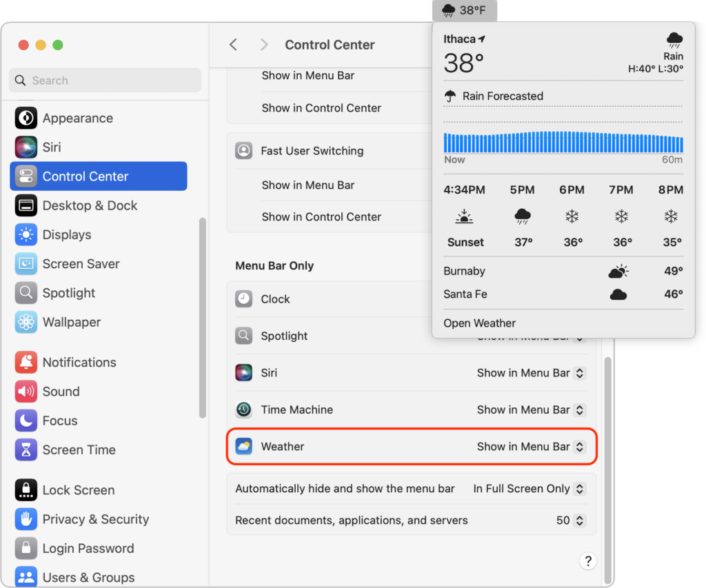Open Users & Groups icon
The height and width of the screenshot is (588, 706).
pyautogui.click(x=26, y=577)
